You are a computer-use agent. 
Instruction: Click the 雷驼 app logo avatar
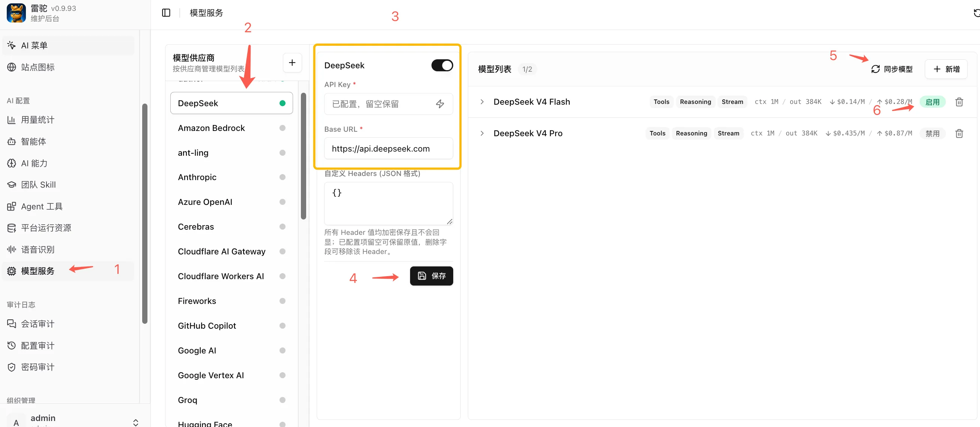pyautogui.click(x=16, y=13)
